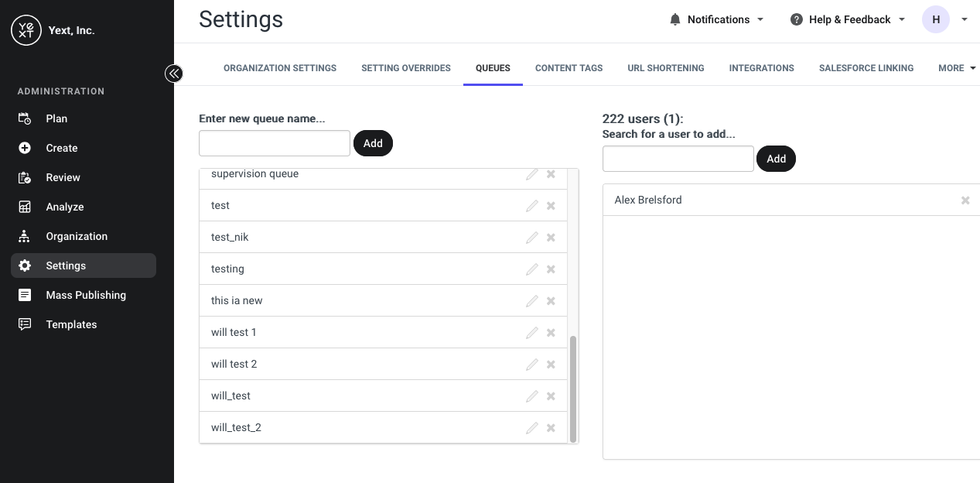The height and width of the screenshot is (483, 980).
Task: Edit the test_nik queue
Action: 532,238
